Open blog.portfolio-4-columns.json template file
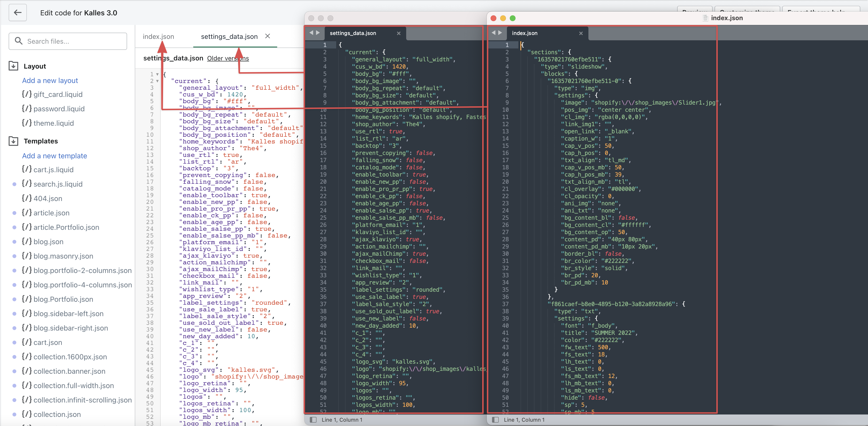This screenshot has height=426, width=868. (x=82, y=285)
